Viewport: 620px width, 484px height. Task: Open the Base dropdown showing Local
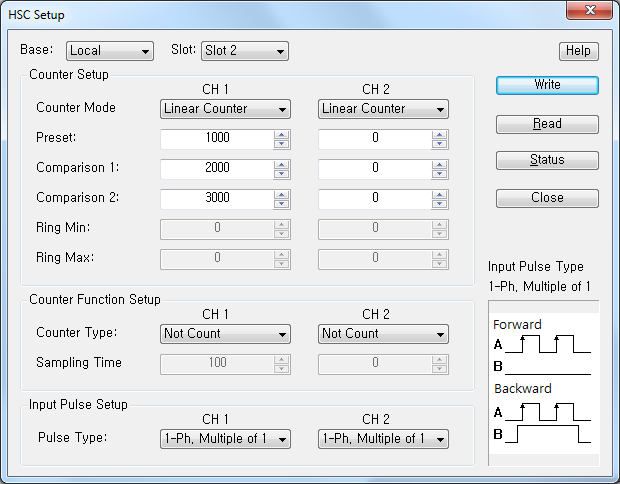coord(110,51)
